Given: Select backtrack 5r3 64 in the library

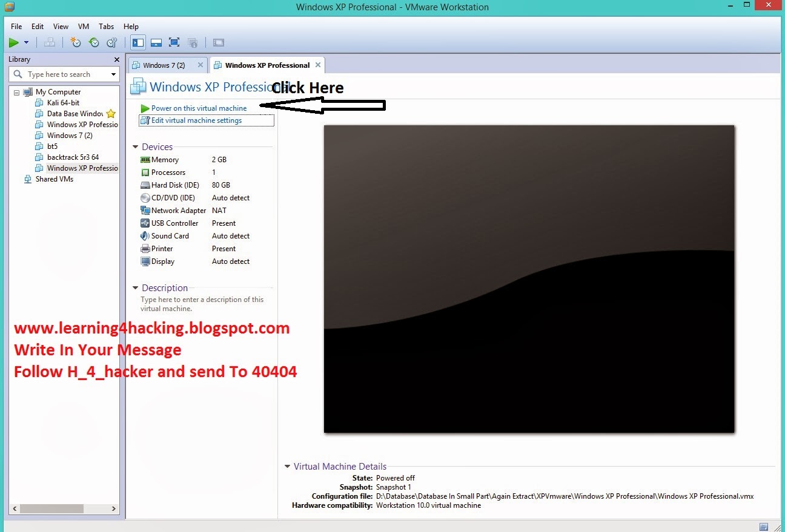Looking at the screenshot, I should 73,157.
